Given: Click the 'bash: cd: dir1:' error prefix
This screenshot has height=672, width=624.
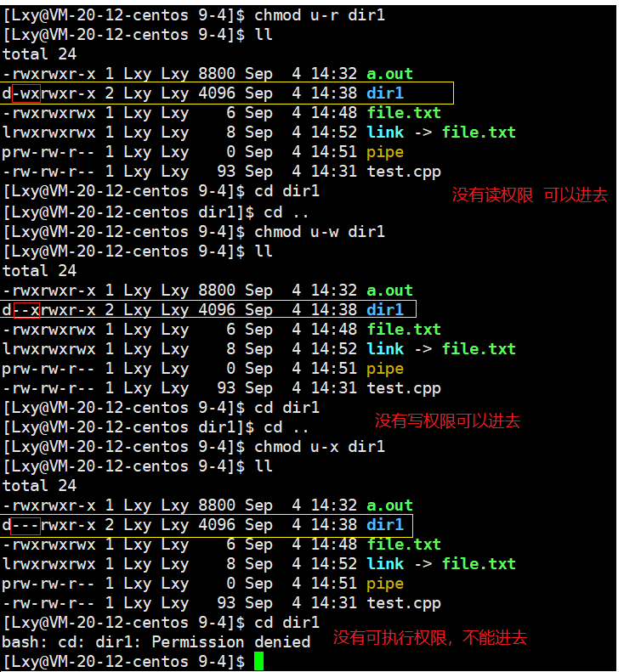Looking at the screenshot, I should coord(72,642).
